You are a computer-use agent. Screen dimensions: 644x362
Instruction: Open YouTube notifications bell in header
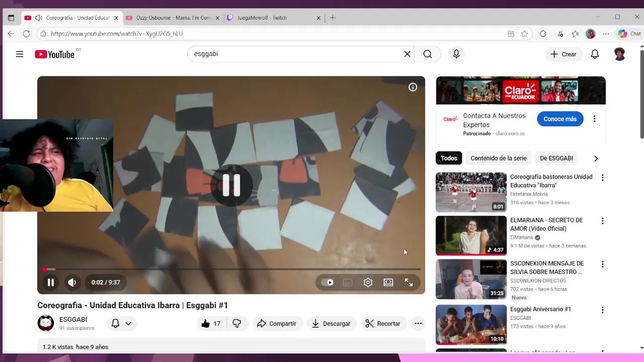point(595,54)
